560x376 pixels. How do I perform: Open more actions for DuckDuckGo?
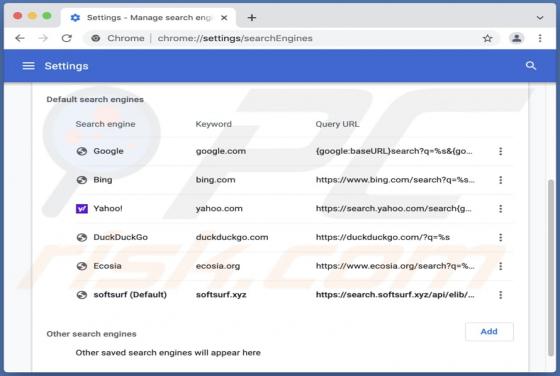pos(500,237)
